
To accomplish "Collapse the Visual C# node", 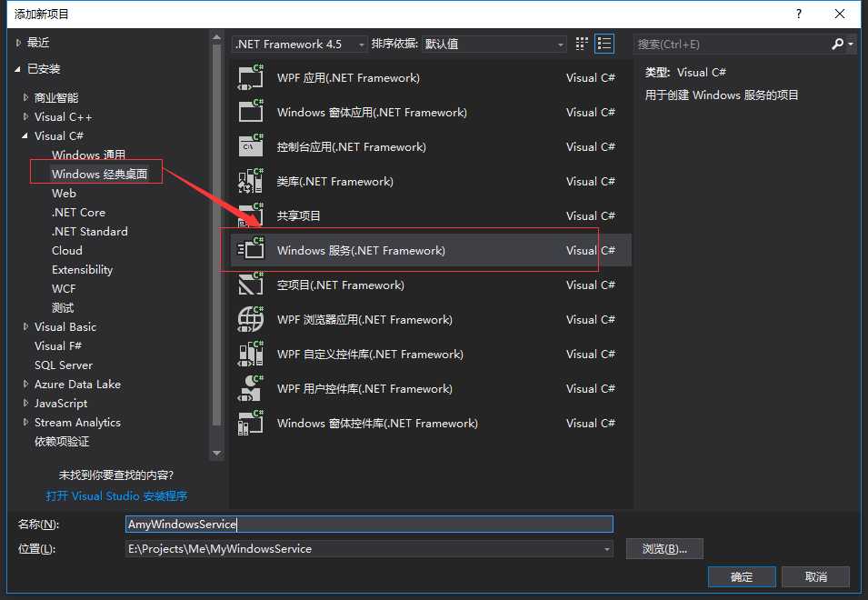I will pyautogui.click(x=25, y=135).
